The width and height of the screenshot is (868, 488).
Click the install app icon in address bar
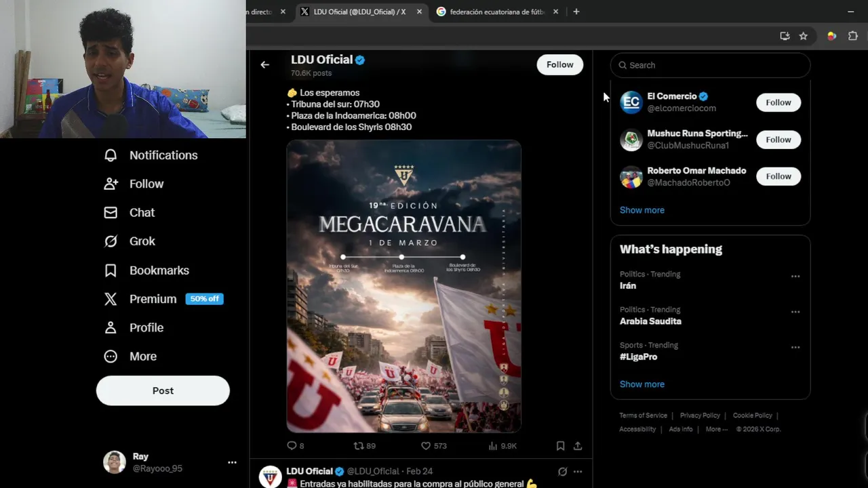point(785,36)
